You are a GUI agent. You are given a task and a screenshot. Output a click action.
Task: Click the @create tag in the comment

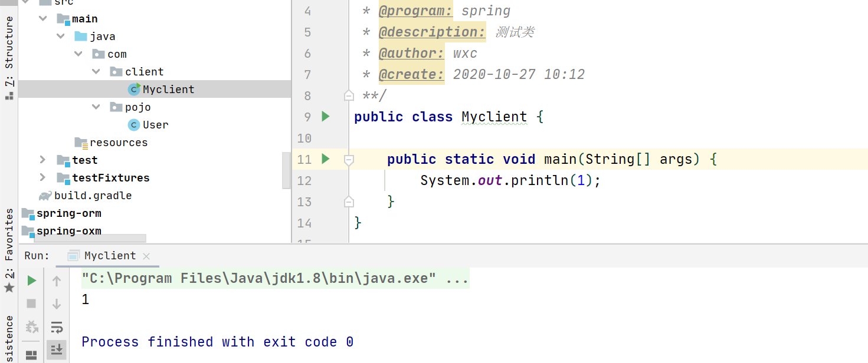pyautogui.click(x=411, y=74)
